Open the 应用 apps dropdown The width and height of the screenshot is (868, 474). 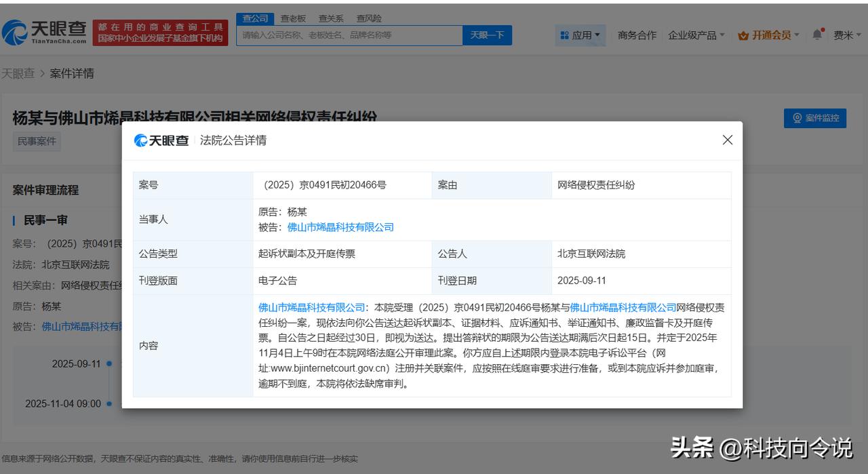581,35
